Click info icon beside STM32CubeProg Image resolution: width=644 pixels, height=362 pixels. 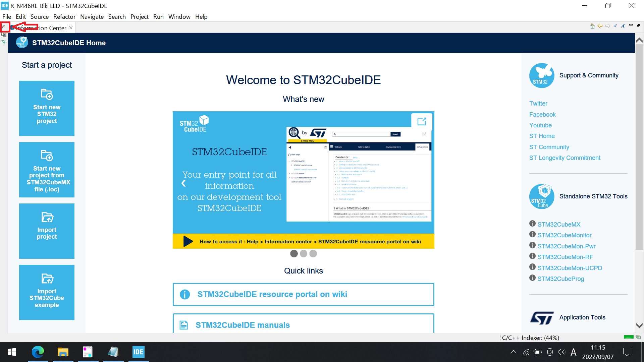532,278
